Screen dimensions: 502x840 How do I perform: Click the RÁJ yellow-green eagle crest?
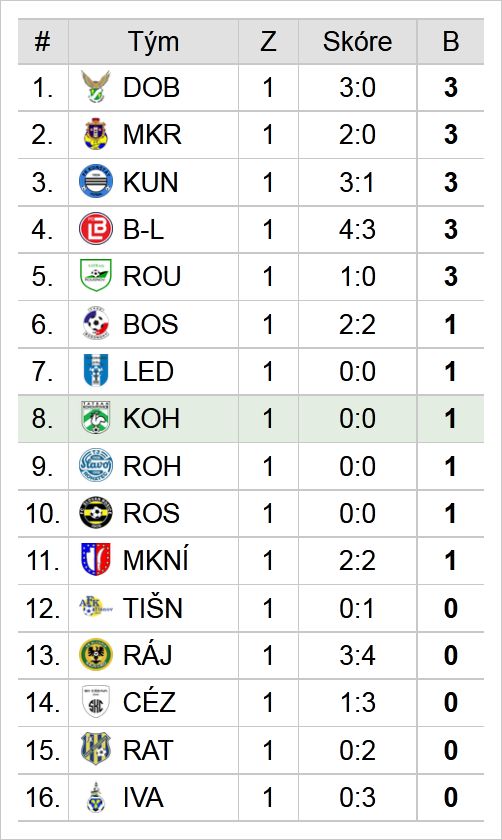pyautogui.click(x=96, y=655)
